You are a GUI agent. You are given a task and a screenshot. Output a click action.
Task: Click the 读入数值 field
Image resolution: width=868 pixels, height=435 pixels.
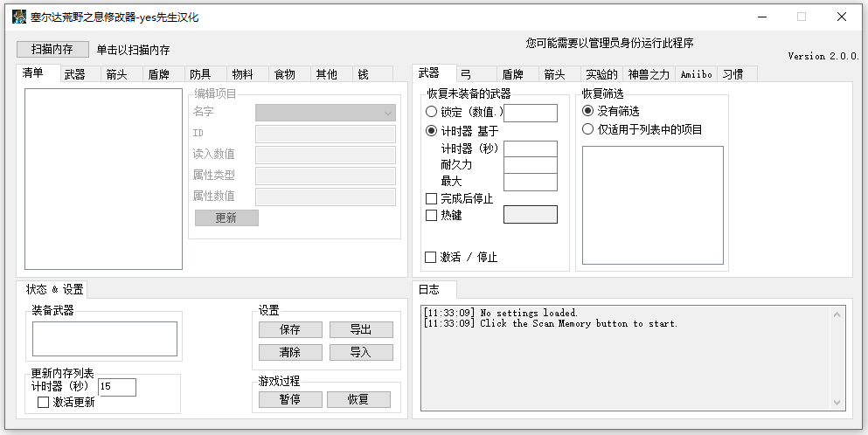[x=325, y=155]
